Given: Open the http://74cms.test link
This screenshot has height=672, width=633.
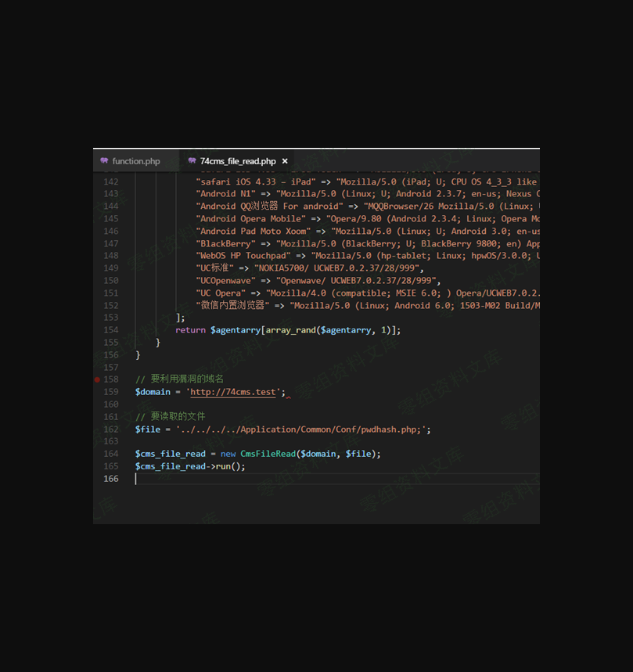Looking at the screenshot, I should [233, 392].
